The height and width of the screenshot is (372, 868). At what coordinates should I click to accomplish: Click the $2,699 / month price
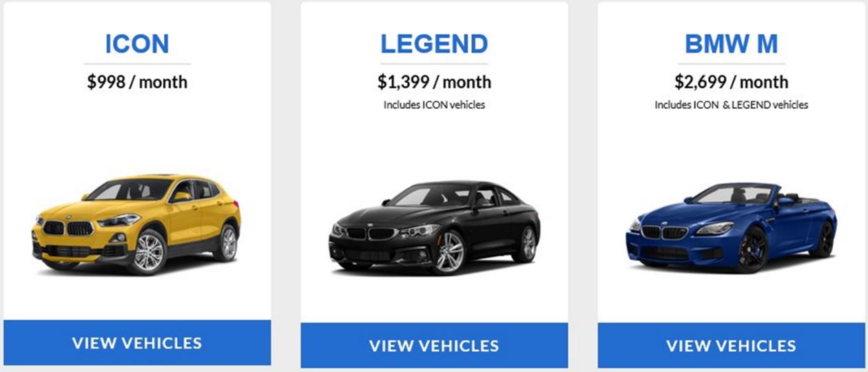click(x=731, y=82)
